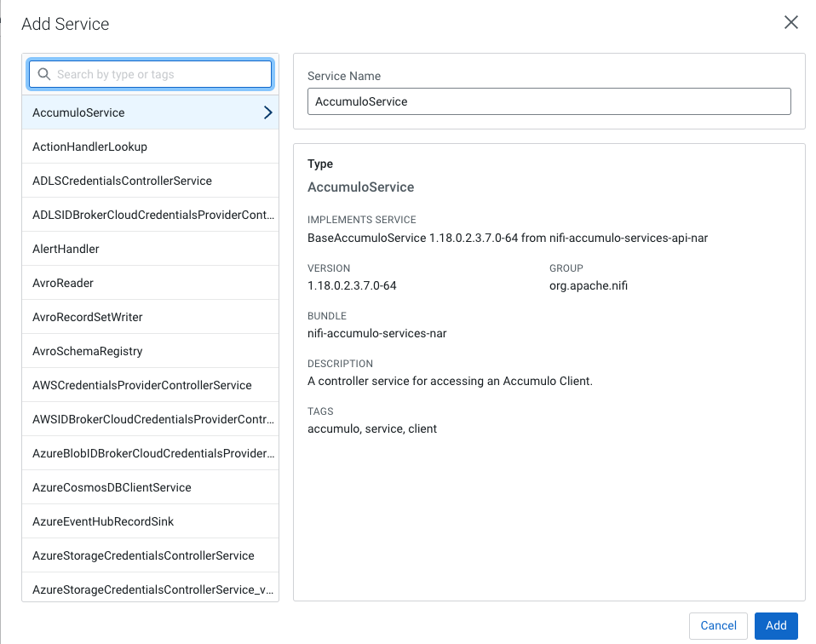Pick AzureEventHubRecordSink service type
This screenshot has height=644, width=816.
(x=103, y=521)
